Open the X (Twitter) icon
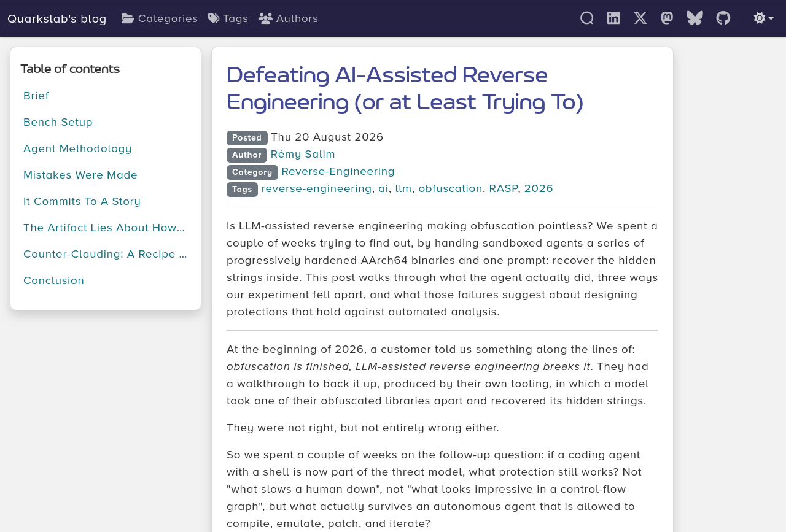Image resolution: width=786 pixels, height=532 pixels. [x=640, y=18]
